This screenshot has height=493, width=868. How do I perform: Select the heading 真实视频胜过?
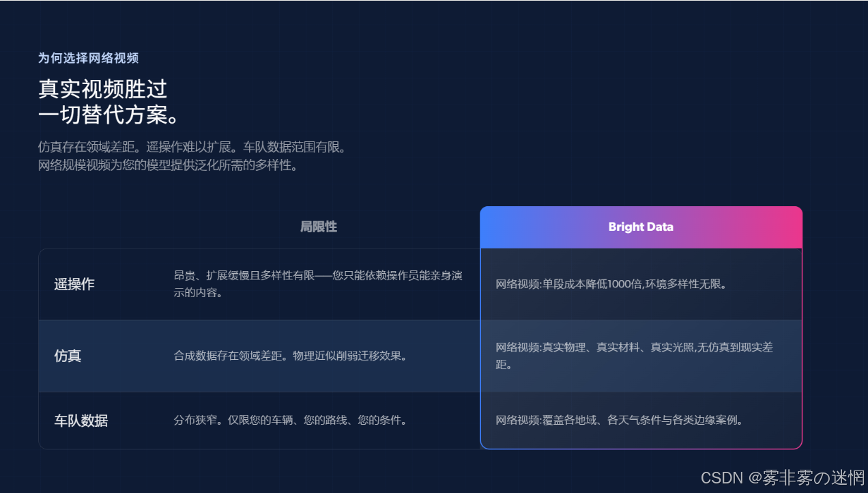(x=103, y=89)
